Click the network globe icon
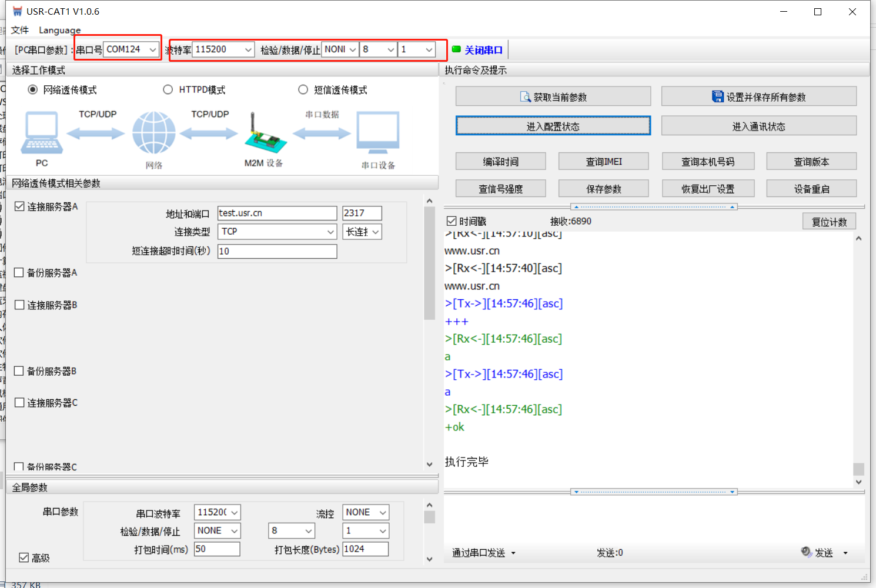 pos(153,133)
